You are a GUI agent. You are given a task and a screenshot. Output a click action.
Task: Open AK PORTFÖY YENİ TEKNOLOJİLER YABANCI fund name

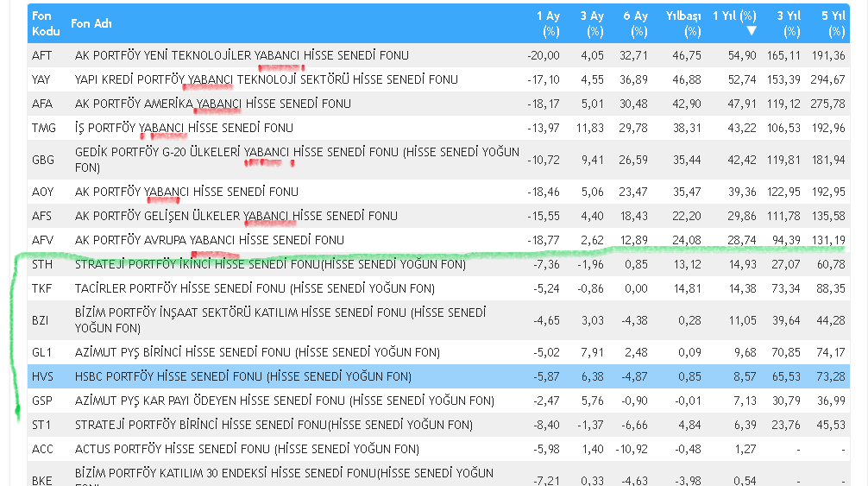(x=242, y=55)
